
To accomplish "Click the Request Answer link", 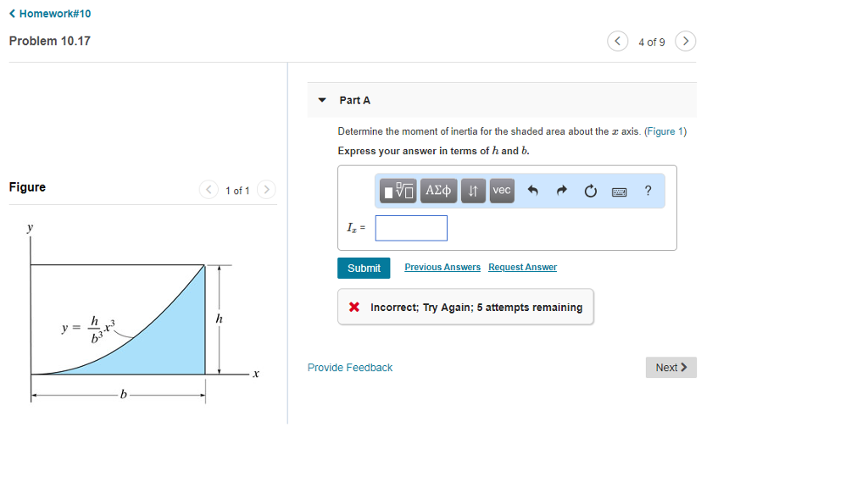I will pyautogui.click(x=522, y=268).
